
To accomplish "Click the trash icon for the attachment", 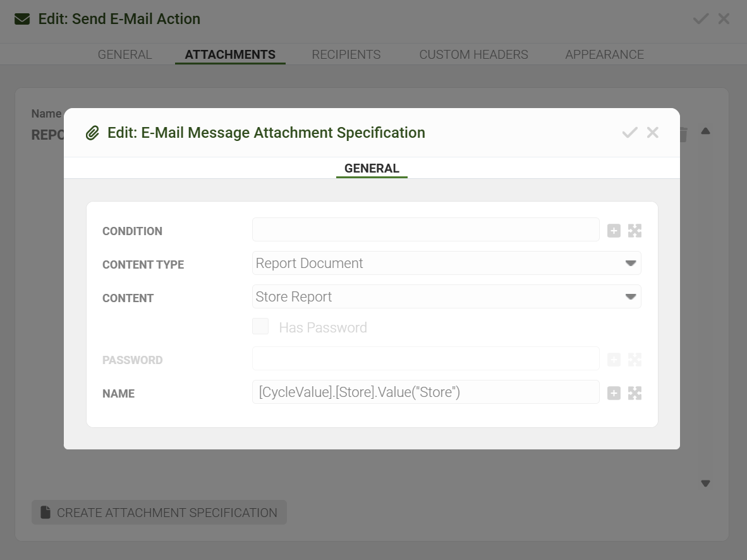I will 683,134.
